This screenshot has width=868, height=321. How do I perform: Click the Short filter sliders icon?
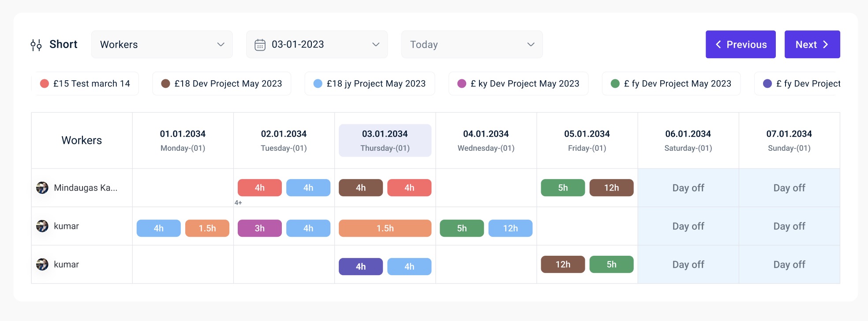point(36,45)
